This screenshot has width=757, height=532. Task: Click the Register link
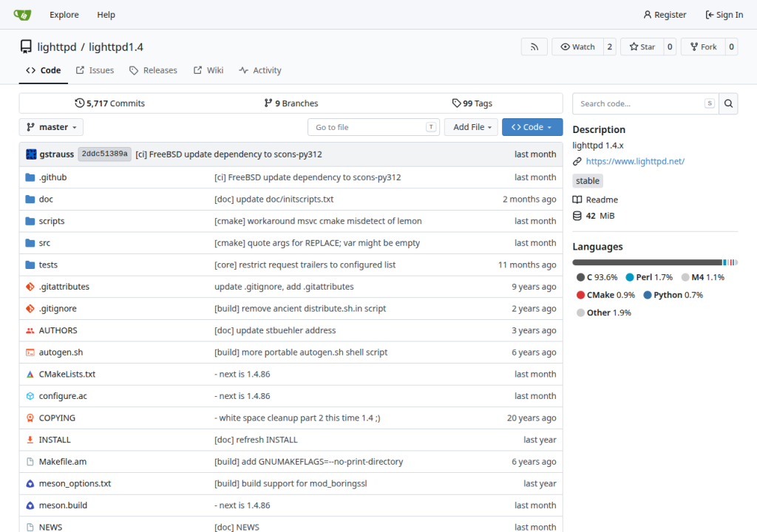665,15
